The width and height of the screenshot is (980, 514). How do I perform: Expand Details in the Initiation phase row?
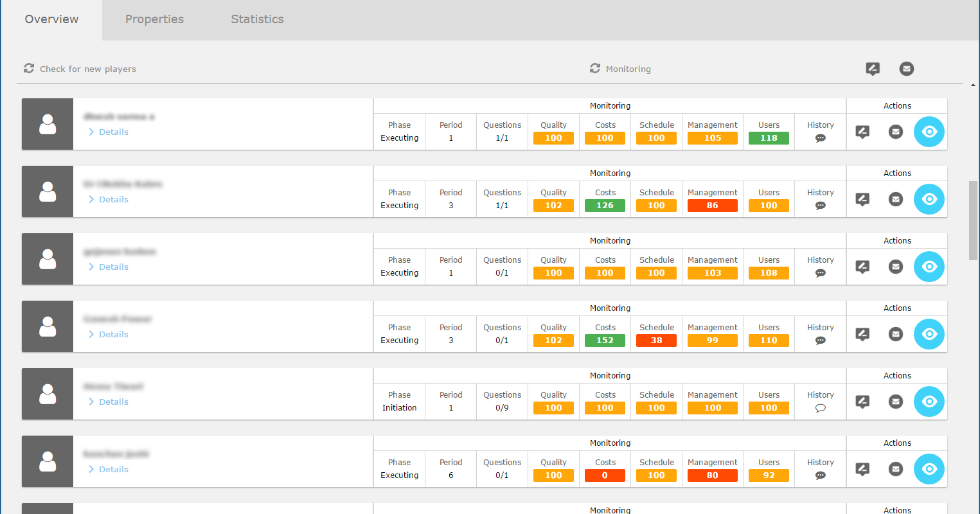109,402
